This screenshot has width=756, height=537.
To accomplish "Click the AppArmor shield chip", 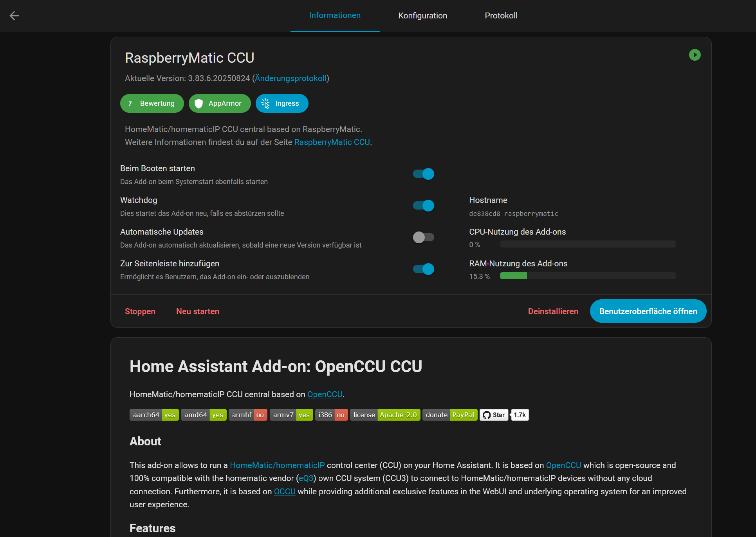I will click(219, 103).
